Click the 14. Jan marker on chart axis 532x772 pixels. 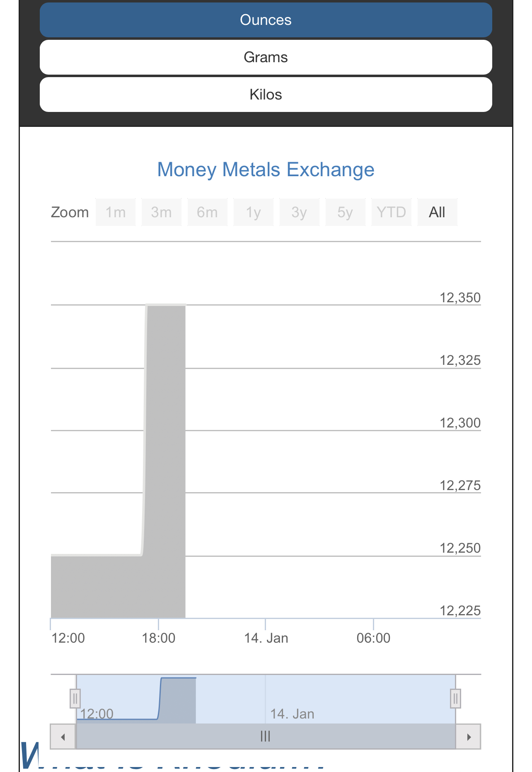(x=266, y=638)
